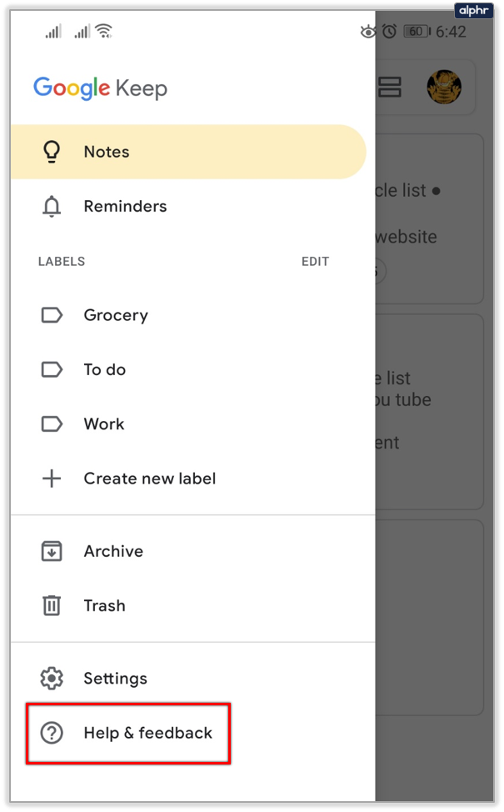The width and height of the screenshot is (504, 812).
Task: Open Trash via the trash can icon
Action: coord(52,605)
